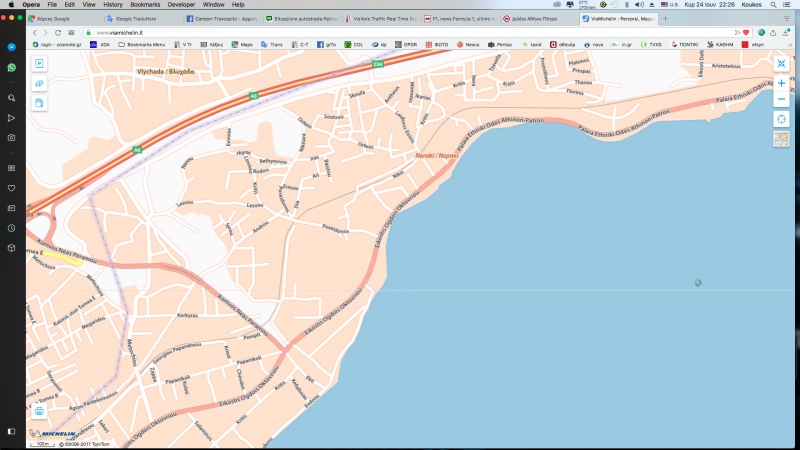Toggle fullscreen map view
This screenshot has width=800, height=450.
(x=781, y=63)
